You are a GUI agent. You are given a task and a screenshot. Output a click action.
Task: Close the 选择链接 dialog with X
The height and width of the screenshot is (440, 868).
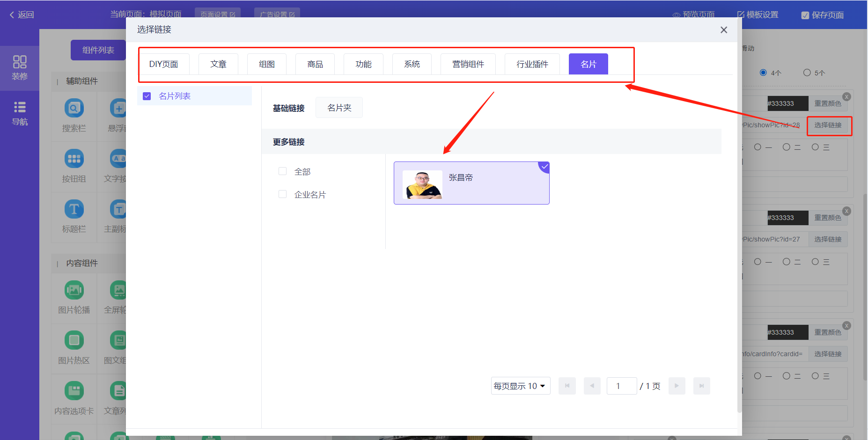(x=723, y=30)
